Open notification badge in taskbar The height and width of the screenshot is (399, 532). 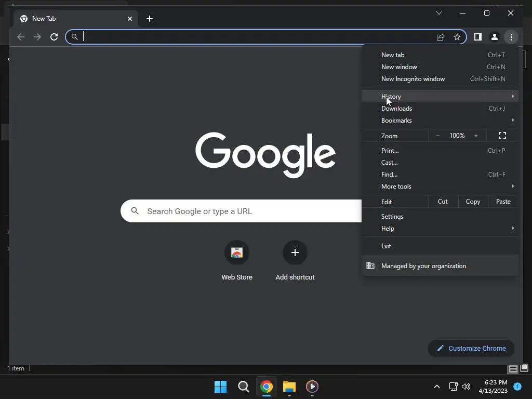517,386
